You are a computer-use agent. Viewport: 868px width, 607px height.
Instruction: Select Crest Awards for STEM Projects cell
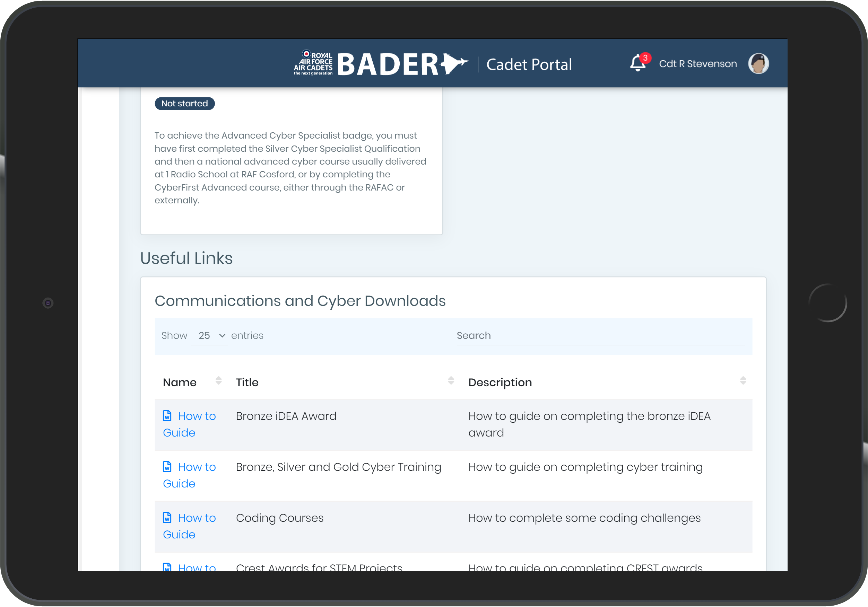coord(319,566)
